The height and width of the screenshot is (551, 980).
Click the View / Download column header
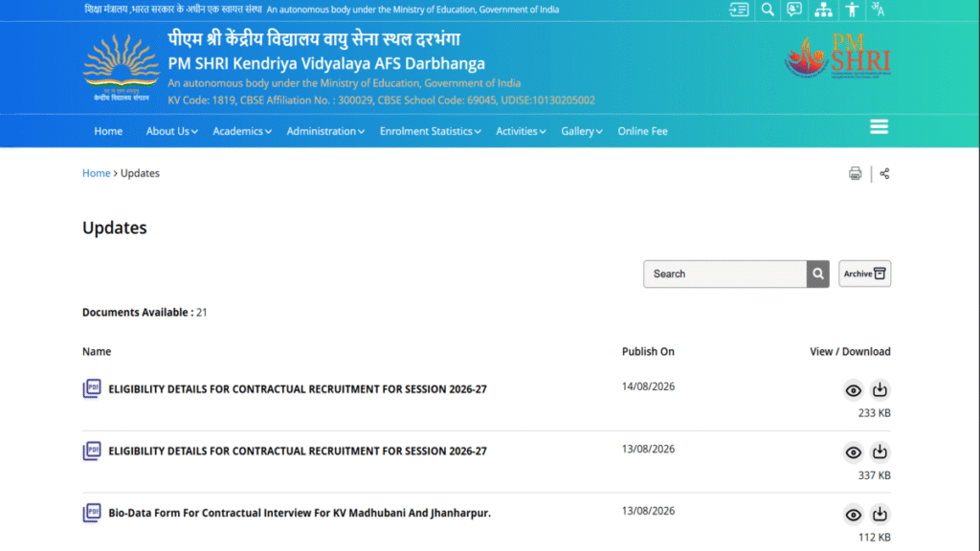tap(850, 351)
